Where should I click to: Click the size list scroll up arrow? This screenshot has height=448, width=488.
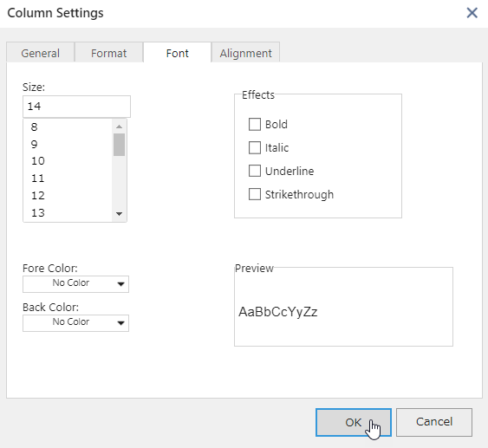tap(119, 127)
